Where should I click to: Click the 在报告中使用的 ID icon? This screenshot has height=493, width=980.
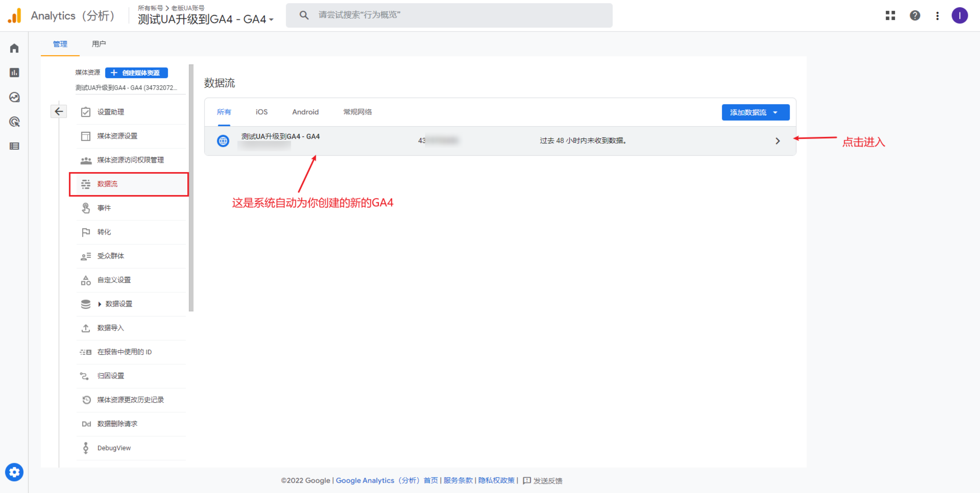86,352
